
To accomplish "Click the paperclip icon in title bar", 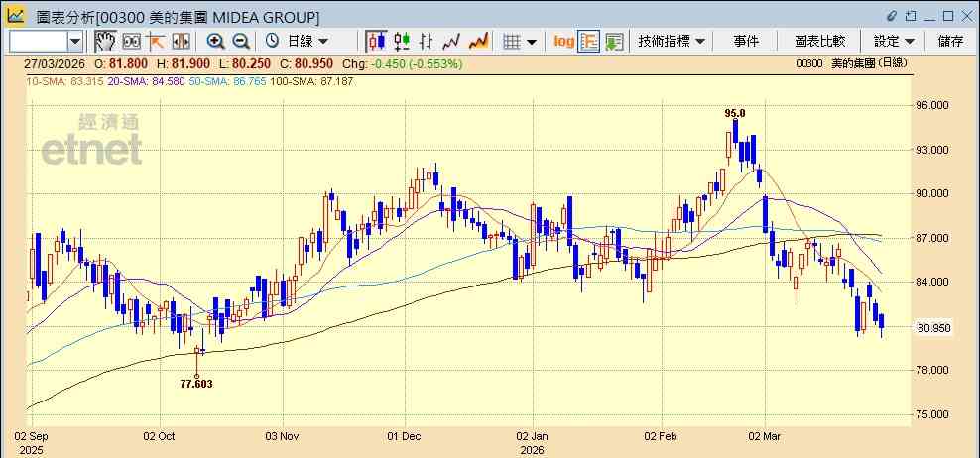I will 893,16.
